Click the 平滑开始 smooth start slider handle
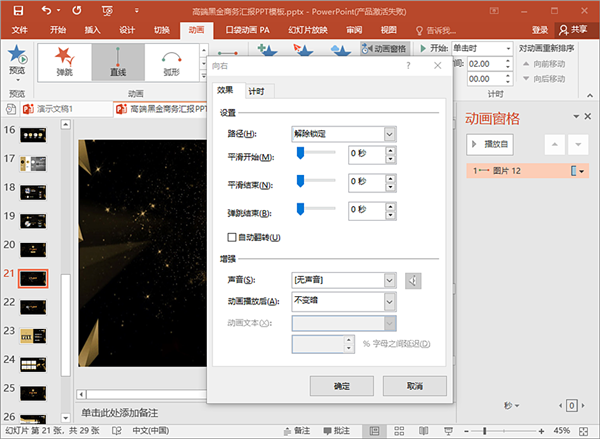 pyautogui.click(x=300, y=153)
